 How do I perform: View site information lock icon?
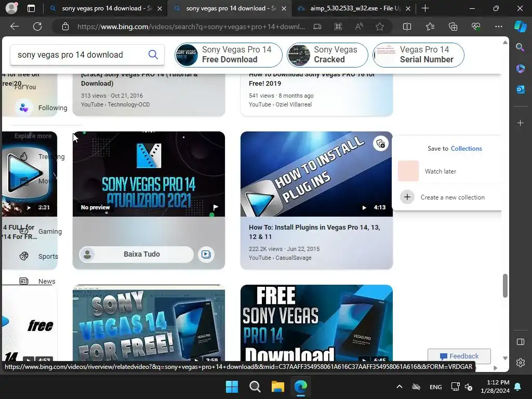coord(65,26)
